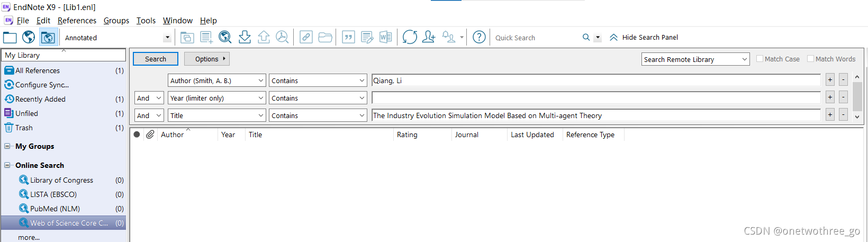
Task: Click the Quick Search input field
Action: tap(536, 38)
